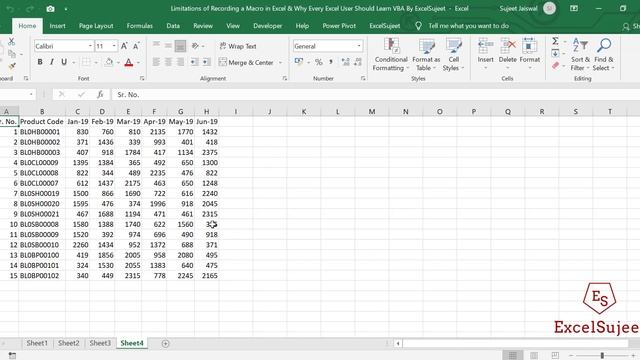Image resolution: width=640 pixels, height=360 pixels.
Task: Open Number dialog launcher
Action: pos(363,78)
